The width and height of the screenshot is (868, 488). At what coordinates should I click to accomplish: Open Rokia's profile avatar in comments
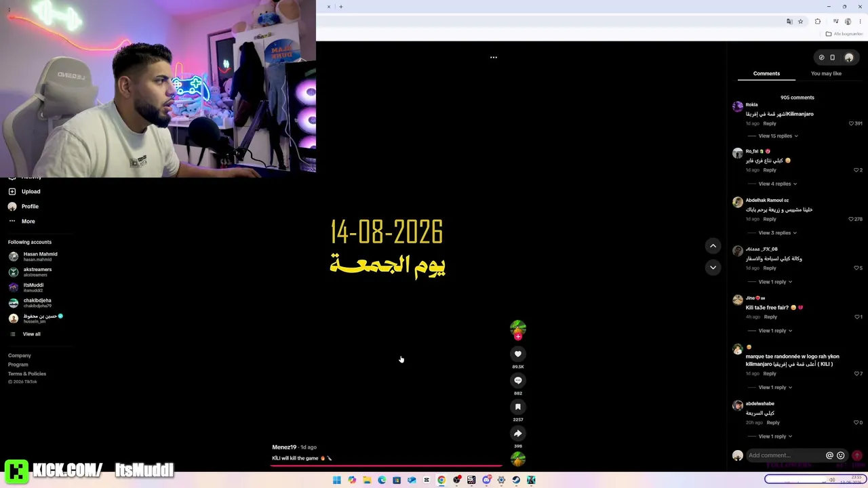point(738,106)
